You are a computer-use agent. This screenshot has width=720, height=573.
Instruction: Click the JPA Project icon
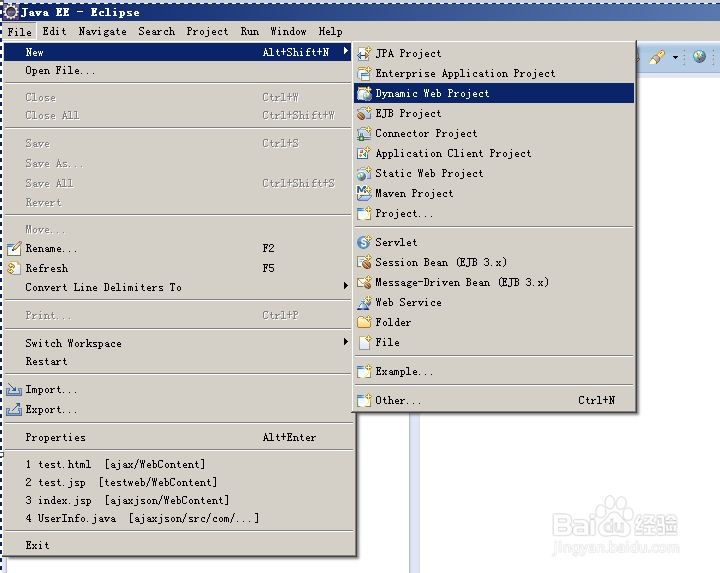coord(364,53)
